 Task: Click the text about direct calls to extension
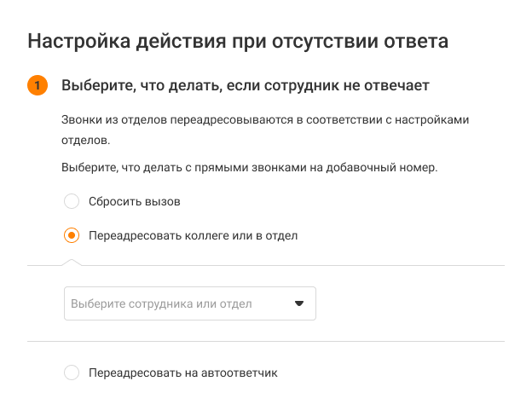click(249, 167)
